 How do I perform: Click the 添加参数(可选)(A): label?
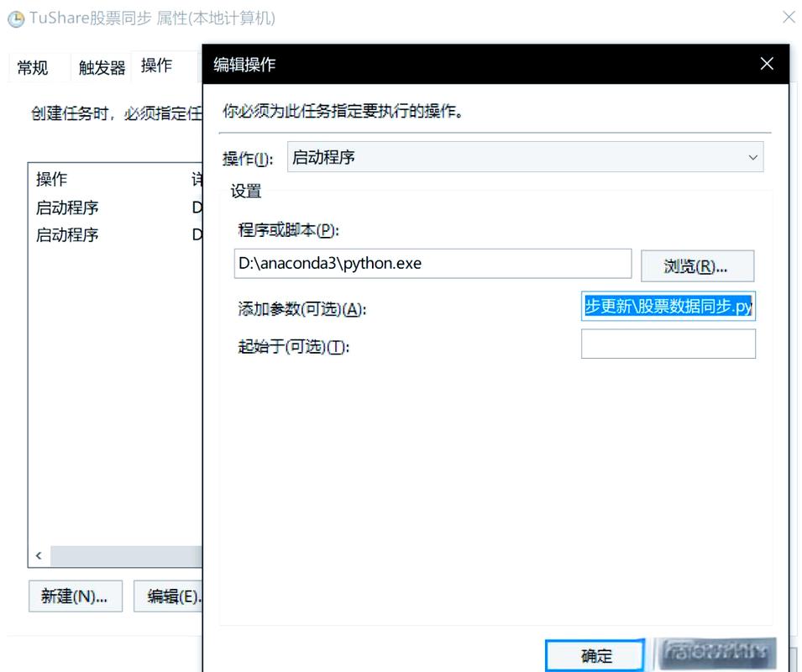[x=301, y=308]
